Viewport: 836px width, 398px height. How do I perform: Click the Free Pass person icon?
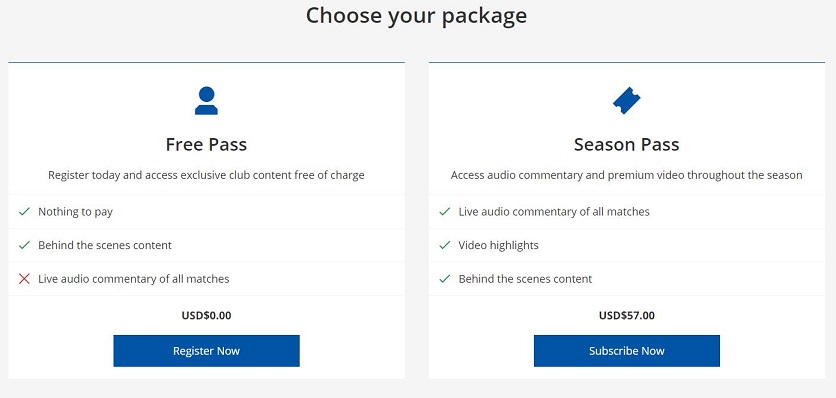[206, 101]
